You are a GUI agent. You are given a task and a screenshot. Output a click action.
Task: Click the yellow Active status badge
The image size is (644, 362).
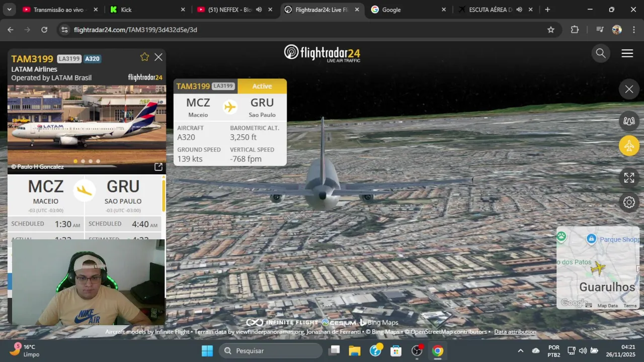point(262,86)
